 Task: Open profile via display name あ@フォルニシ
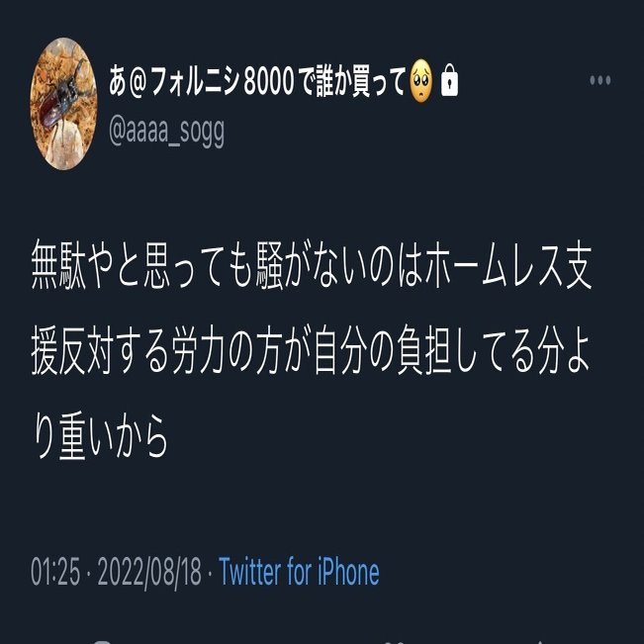tap(174, 81)
